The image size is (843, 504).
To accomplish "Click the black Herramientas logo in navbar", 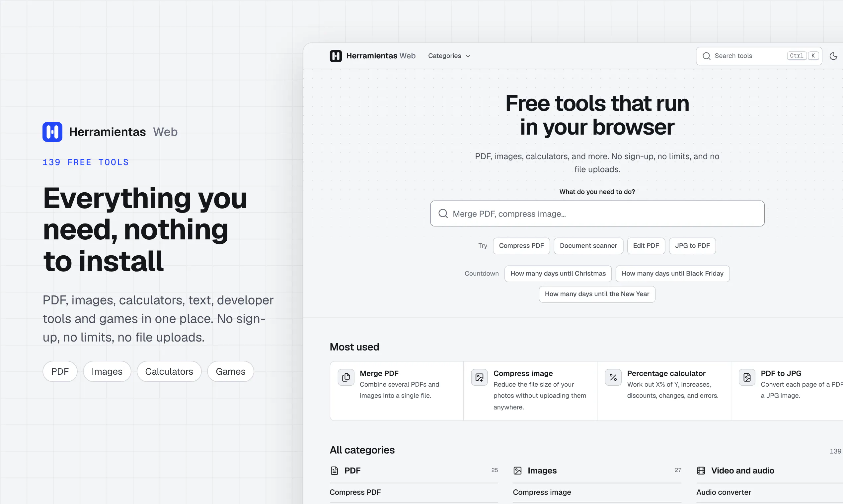I will (x=336, y=56).
